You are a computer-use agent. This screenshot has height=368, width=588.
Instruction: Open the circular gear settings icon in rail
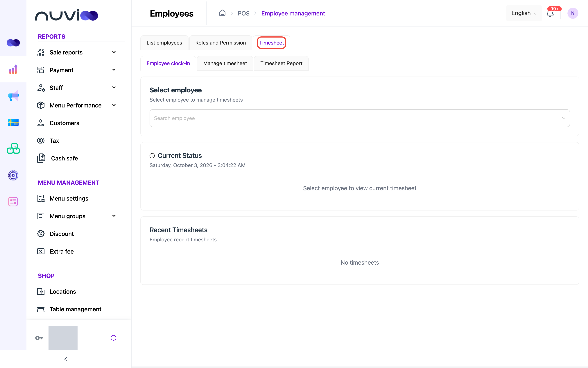click(x=13, y=175)
